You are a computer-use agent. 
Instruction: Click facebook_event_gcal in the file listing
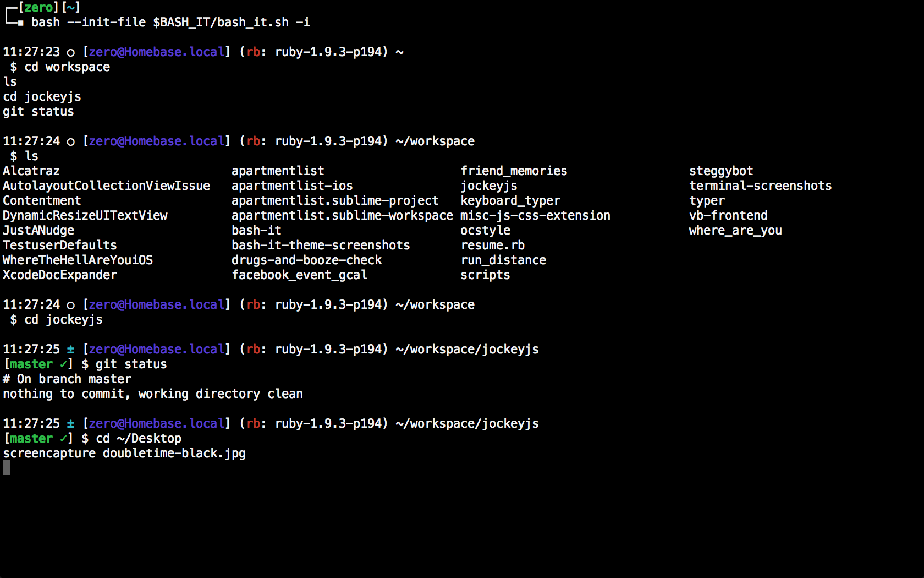(x=299, y=275)
